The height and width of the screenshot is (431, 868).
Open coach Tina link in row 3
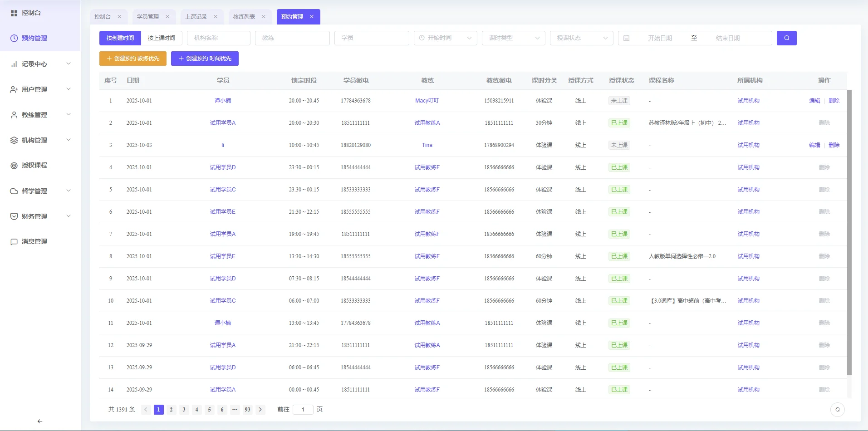[x=427, y=145]
